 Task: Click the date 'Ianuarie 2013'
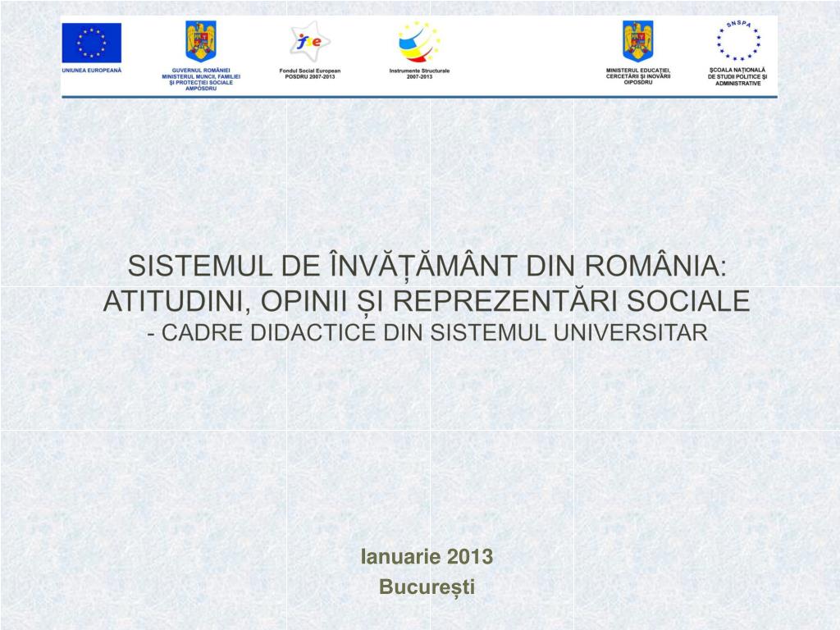click(x=427, y=557)
